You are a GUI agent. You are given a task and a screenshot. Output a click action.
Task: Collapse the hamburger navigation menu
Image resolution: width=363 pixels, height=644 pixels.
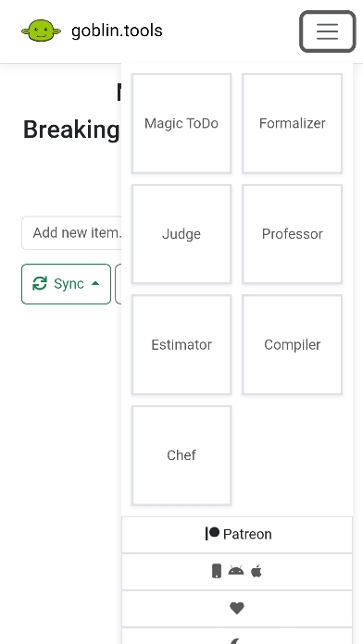pyautogui.click(x=327, y=31)
